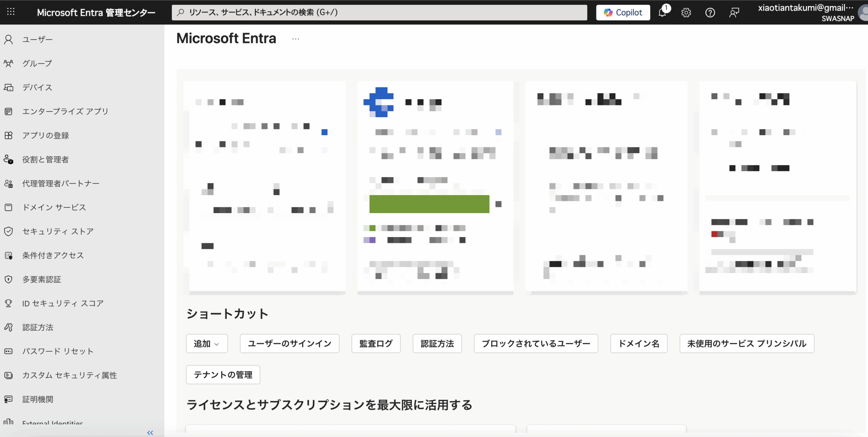This screenshot has width=868, height=437.
Task: Click the テナントの管理 button
Action: pyautogui.click(x=223, y=375)
